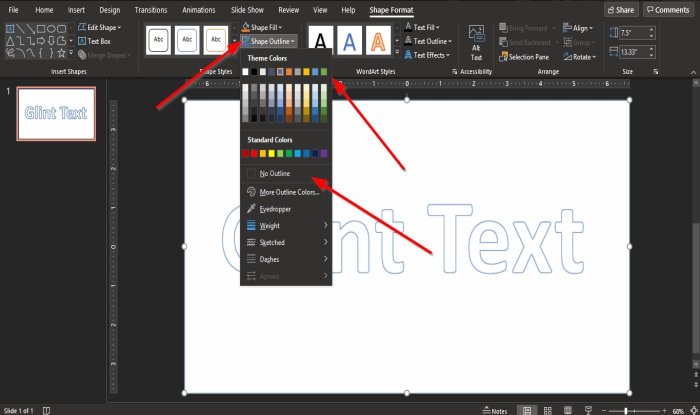Open the Text Effects dropdown
The height and width of the screenshot is (415, 700).
click(427, 55)
